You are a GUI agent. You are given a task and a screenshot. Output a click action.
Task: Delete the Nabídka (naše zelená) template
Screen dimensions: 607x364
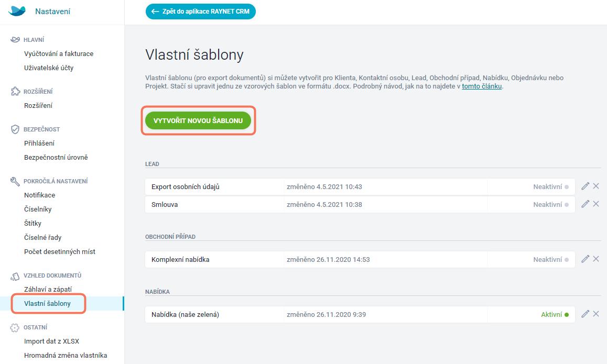point(596,314)
